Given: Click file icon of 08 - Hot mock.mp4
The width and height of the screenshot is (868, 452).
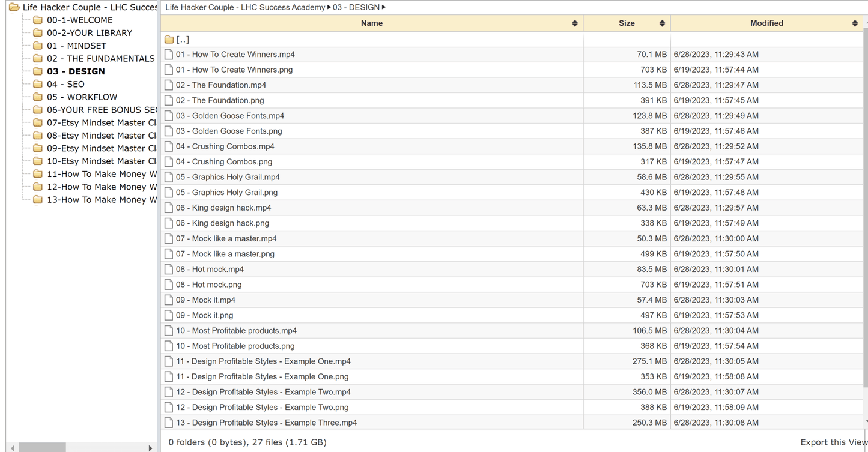Looking at the screenshot, I should click(x=169, y=269).
